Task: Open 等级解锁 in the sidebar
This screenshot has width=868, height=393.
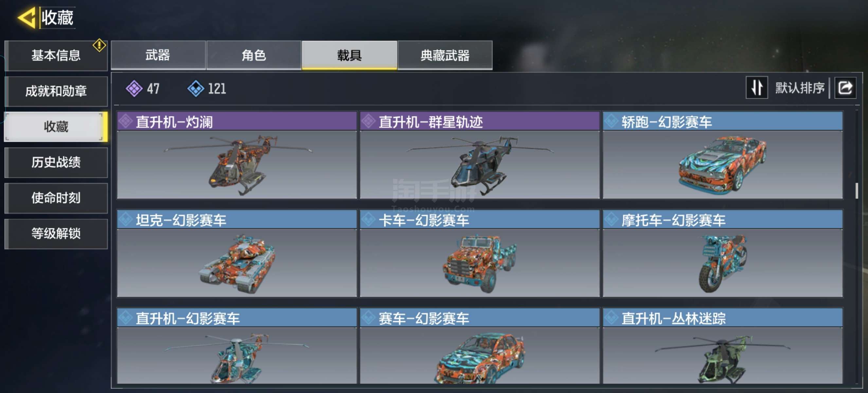Action: pyautogui.click(x=56, y=234)
